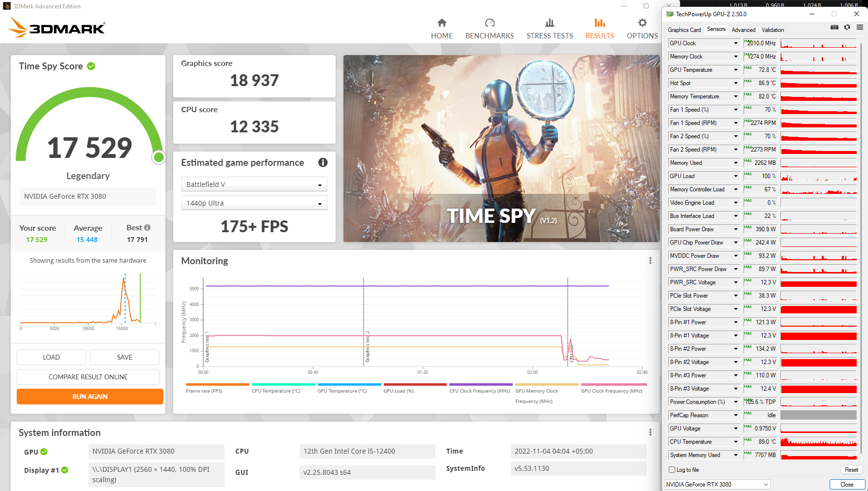Open the Power Consumption (%) sensor dropdown

[736, 402]
